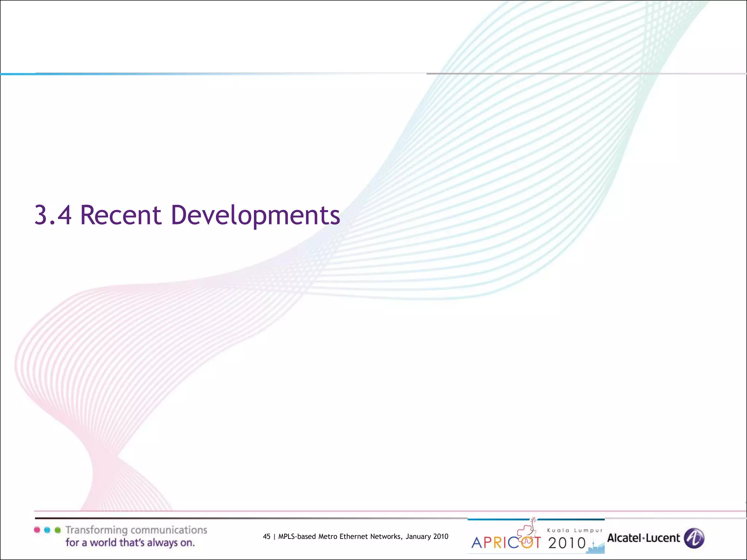747x560 pixels.
Task: Click the "Kuala Lumpur" text
Action: tap(575, 530)
